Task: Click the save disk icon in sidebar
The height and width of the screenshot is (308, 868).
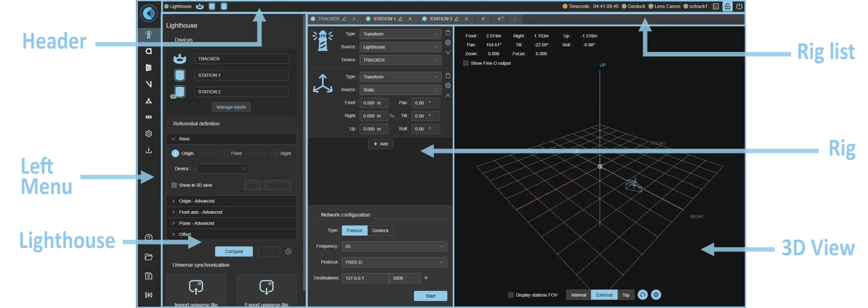Action: pos(149,276)
